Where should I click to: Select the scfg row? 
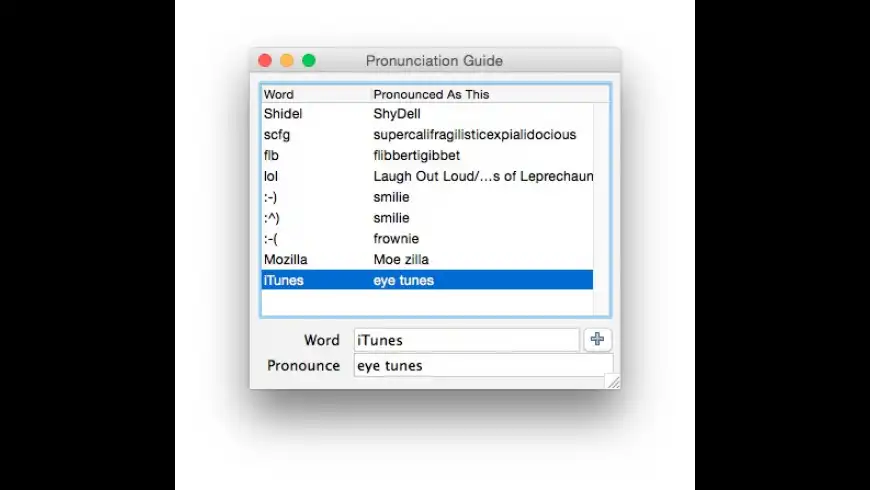(x=427, y=134)
